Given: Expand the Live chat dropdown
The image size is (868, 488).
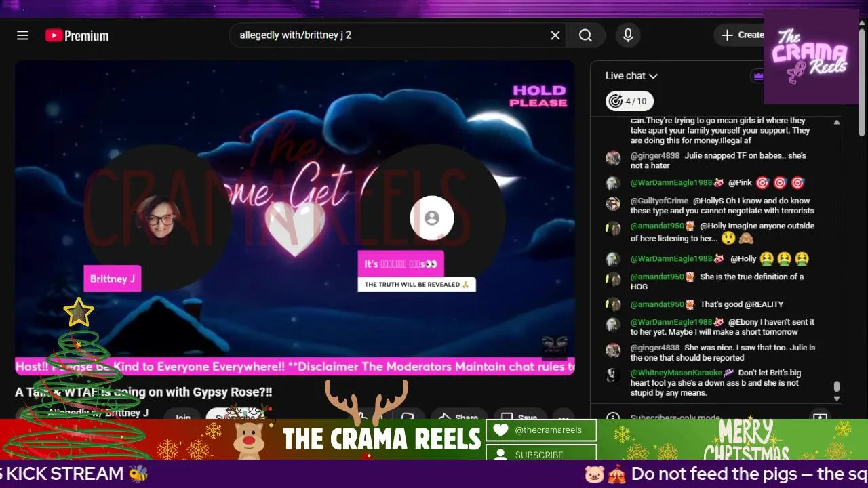Looking at the screenshot, I should (631, 76).
